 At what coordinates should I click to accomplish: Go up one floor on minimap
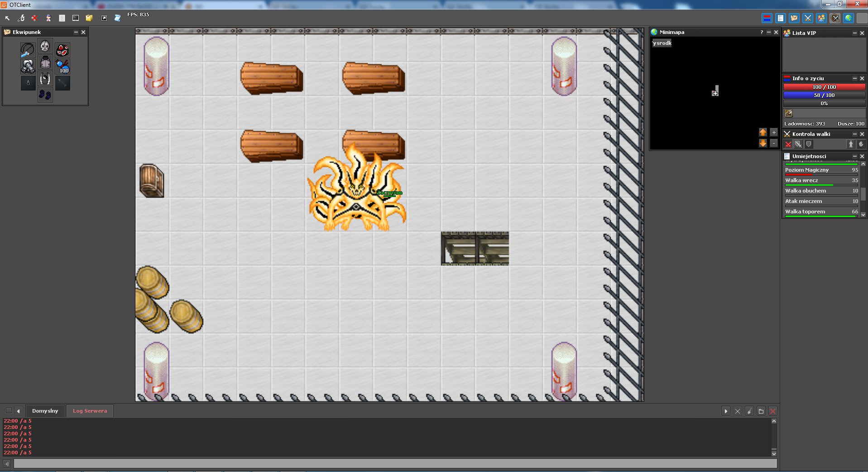point(763,132)
